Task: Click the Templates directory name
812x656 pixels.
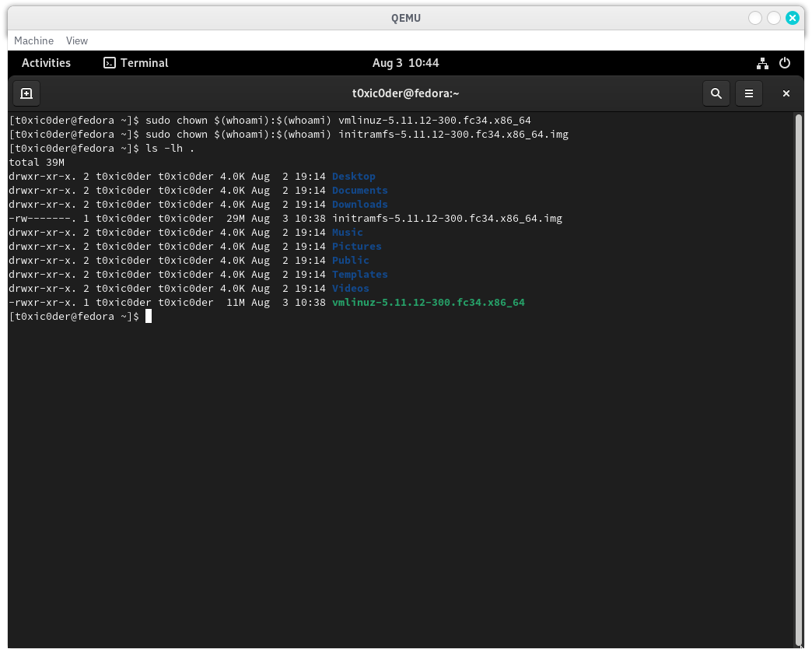Action: (x=360, y=274)
